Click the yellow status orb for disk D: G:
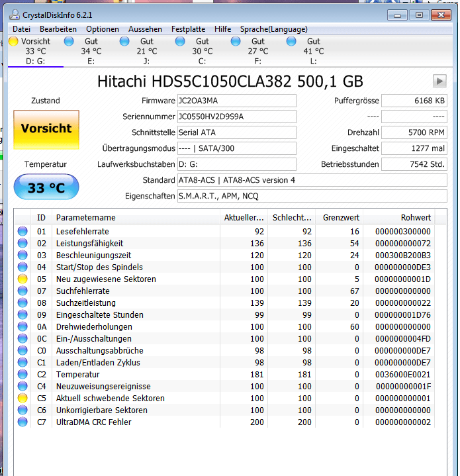The width and height of the screenshot is (460, 476). [13, 41]
